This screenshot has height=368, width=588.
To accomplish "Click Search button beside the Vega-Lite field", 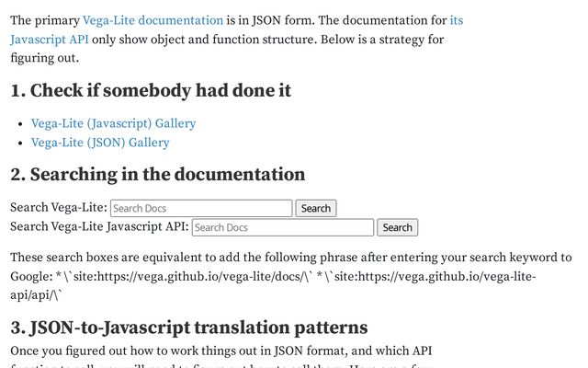I will pos(316,209).
